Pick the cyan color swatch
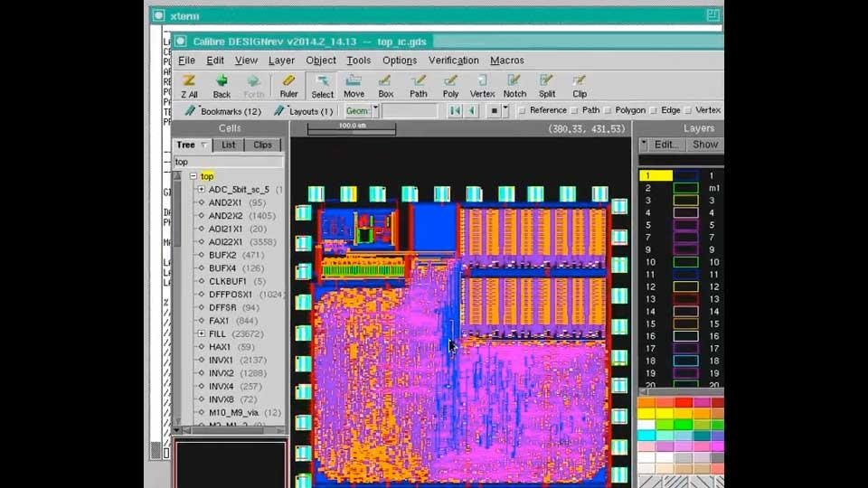Screen dimensions: 868x488 (646, 436)
